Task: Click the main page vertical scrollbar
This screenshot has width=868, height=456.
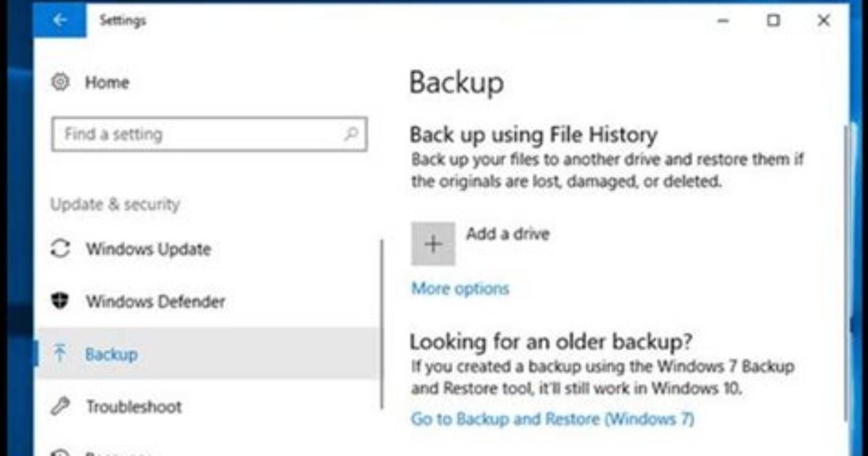Action: (844, 274)
